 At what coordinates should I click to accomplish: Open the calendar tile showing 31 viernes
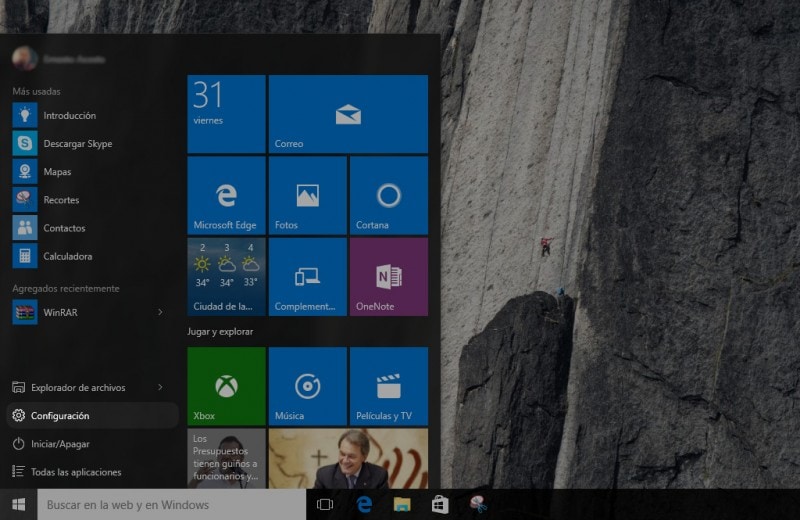227,114
